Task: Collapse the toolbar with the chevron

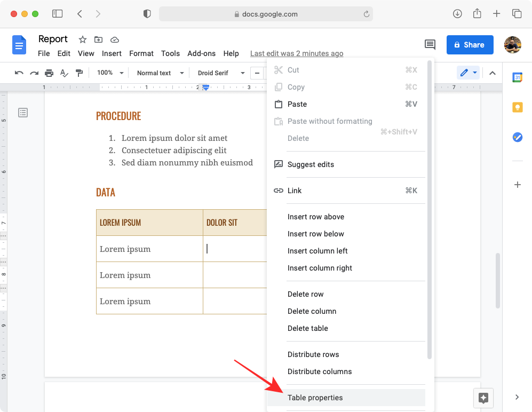Action: tap(492, 73)
